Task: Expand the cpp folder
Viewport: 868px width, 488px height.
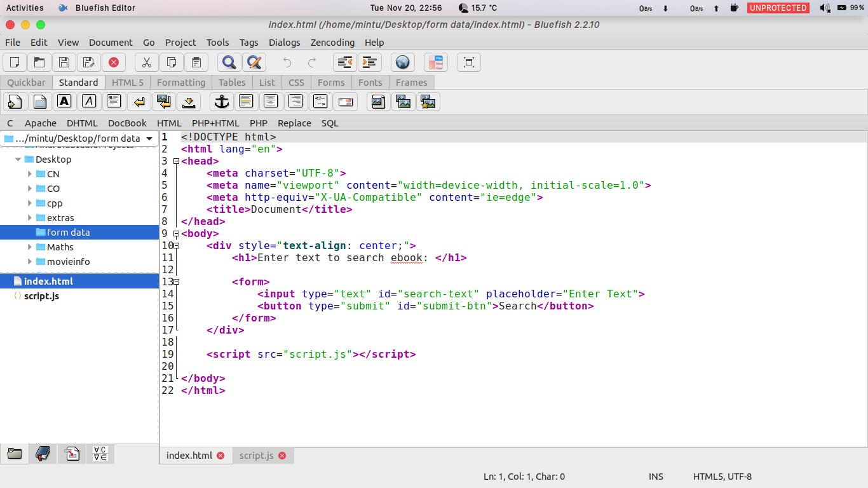Action: [30, 203]
